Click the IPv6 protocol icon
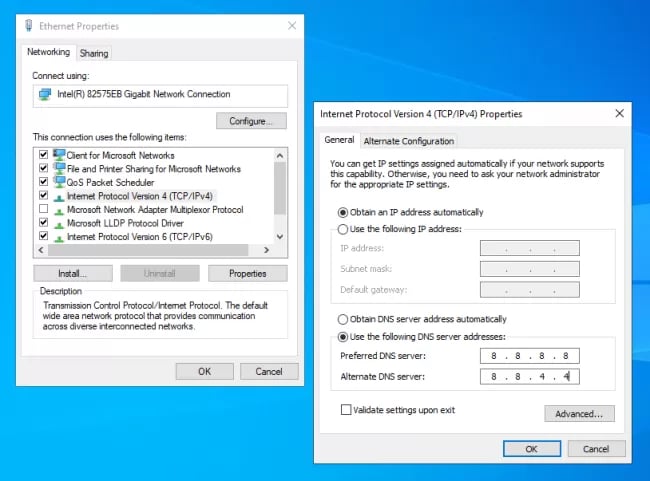Image resolution: width=650 pixels, height=481 pixels. (x=59, y=238)
